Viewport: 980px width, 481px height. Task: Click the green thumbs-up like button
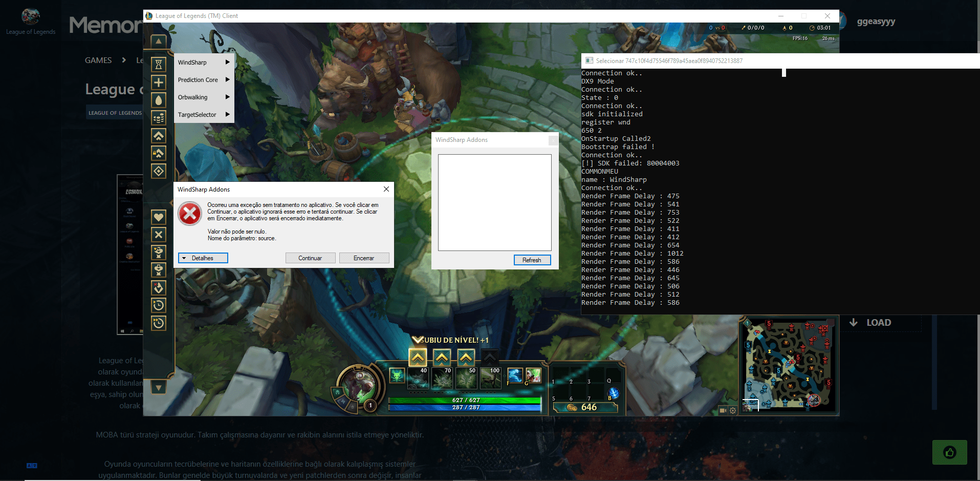[x=950, y=452]
